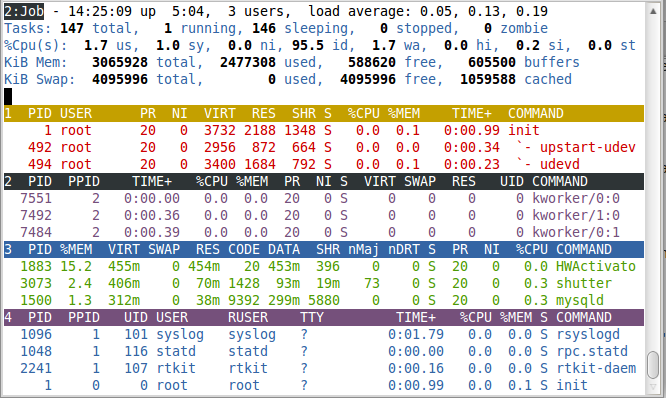The width and height of the screenshot is (666, 398).
Task: Click the blue window 3 %MEM header
Action: pos(76,249)
